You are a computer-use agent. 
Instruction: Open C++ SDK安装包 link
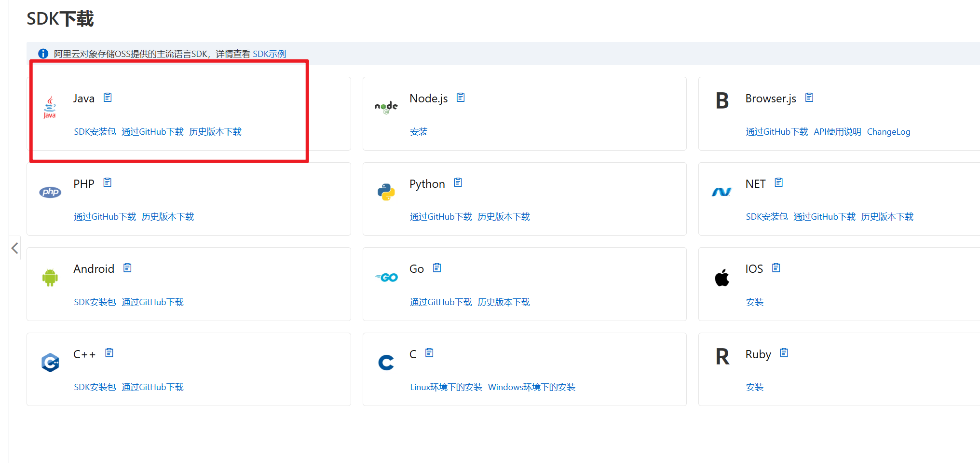pos(95,387)
